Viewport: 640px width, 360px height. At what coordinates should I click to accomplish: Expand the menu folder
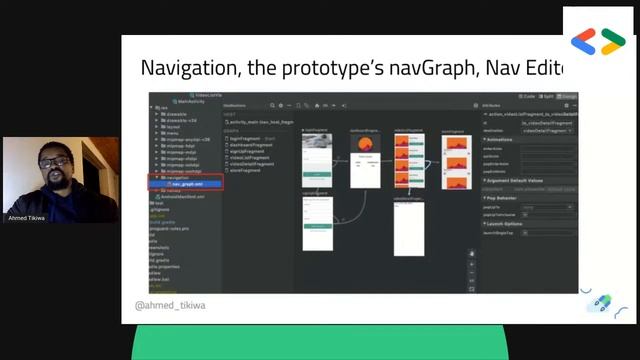coord(157,133)
